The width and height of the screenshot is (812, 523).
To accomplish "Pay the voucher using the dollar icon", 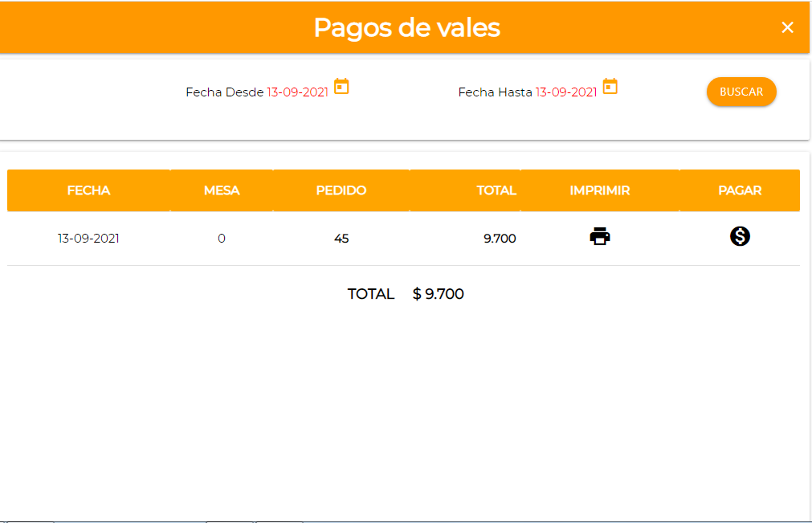I will (x=740, y=236).
